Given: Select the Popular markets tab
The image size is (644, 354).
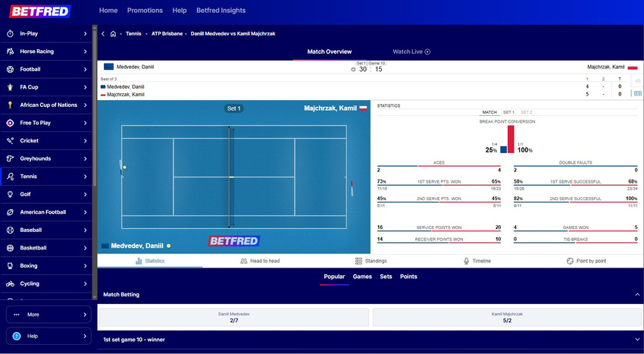Looking at the screenshot, I should pyautogui.click(x=334, y=277).
